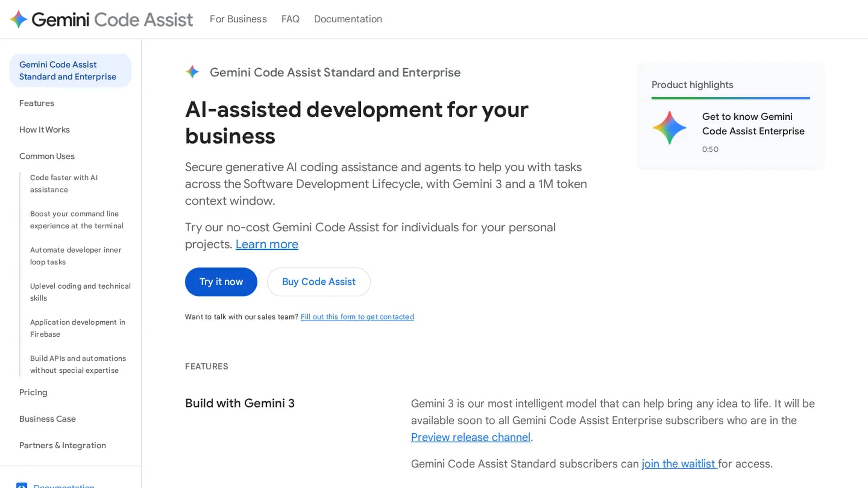This screenshot has width=868, height=488.
Task: Go to How It Works in sidebar
Action: point(44,130)
